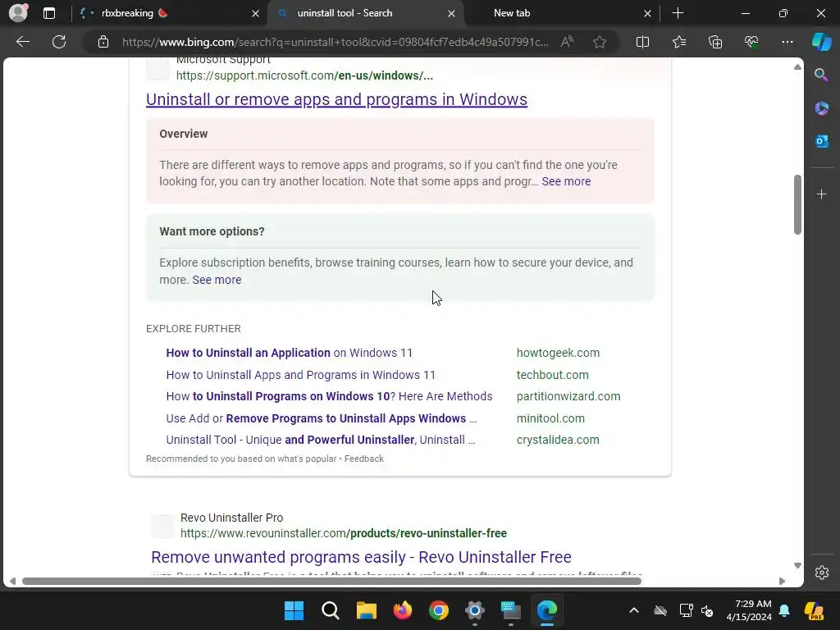This screenshot has width=840, height=630.
Task: Open the Favorites list
Action: pyautogui.click(x=678, y=42)
